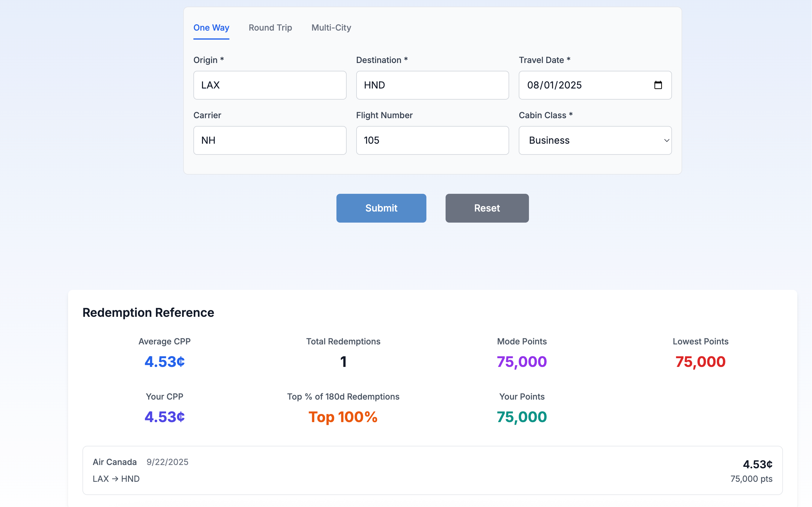Click the Top 100% redemptions value

point(343,417)
